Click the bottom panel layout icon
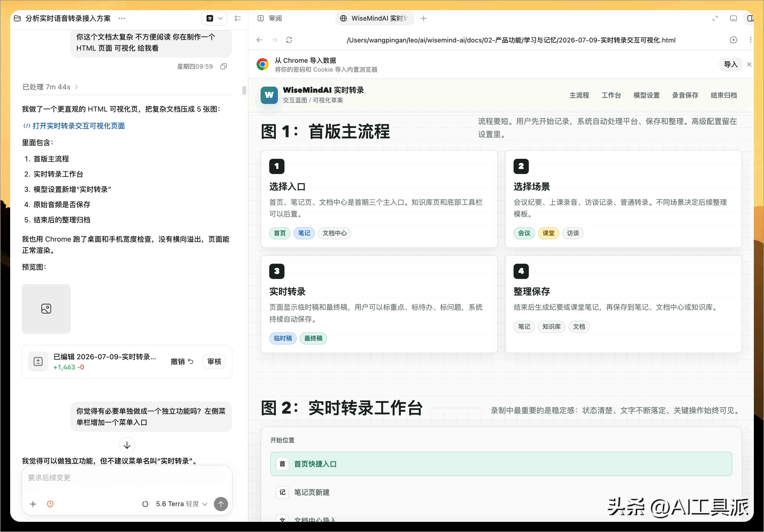 point(733,18)
